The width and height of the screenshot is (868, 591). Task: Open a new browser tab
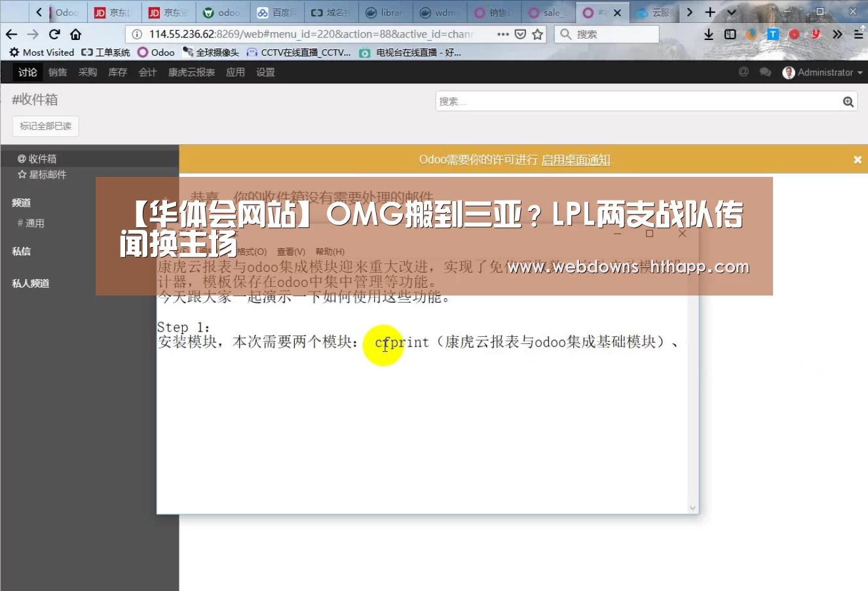[710, 12]
